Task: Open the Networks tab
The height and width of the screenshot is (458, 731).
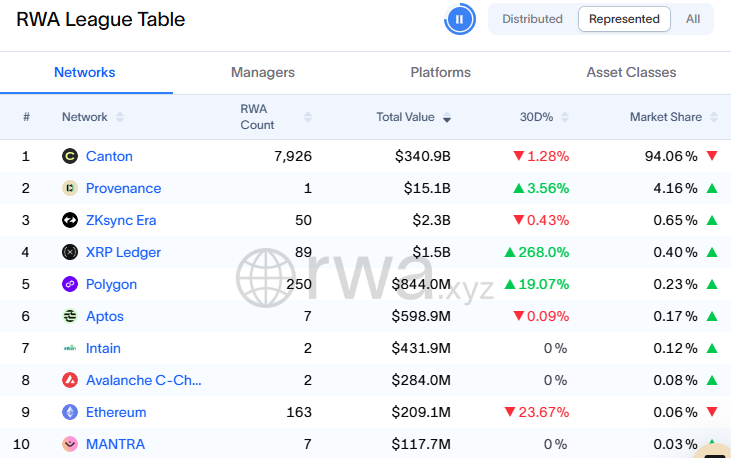Action: tap(85, 72)
